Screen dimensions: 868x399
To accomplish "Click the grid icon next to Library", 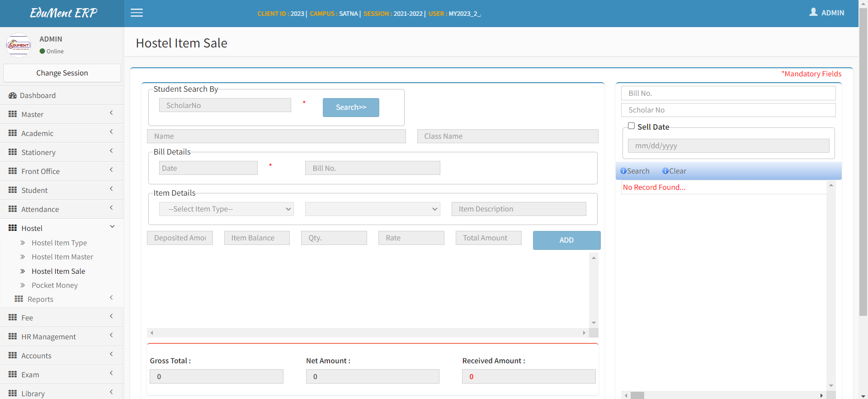I will click(x=13, y=393).
